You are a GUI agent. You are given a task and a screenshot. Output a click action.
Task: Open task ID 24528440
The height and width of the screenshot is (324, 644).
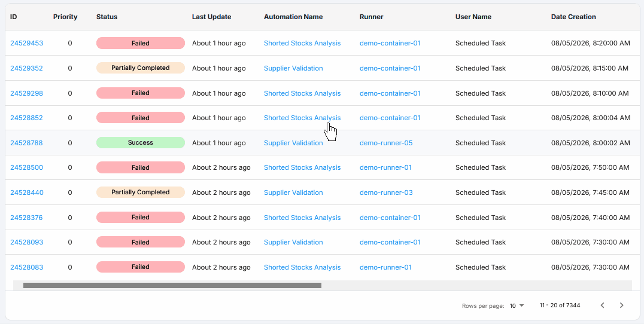coord(27,192)
